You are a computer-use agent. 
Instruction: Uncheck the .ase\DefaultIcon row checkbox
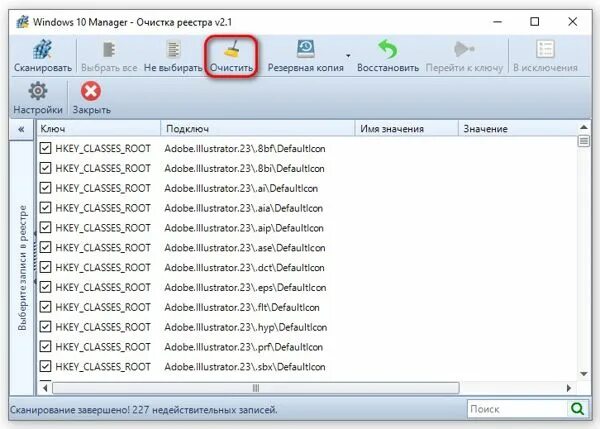point(45,248)
